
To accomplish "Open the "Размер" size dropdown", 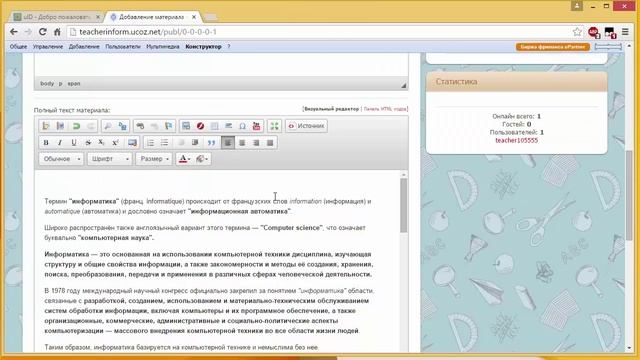I will point(154,159).
